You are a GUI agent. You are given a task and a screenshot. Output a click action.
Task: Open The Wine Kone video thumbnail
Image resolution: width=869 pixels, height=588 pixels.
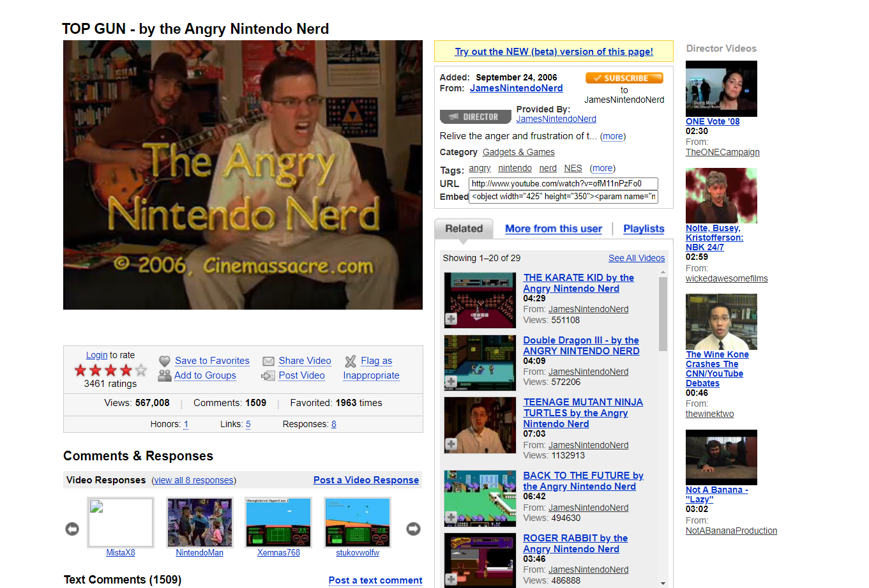click(722, 322)
